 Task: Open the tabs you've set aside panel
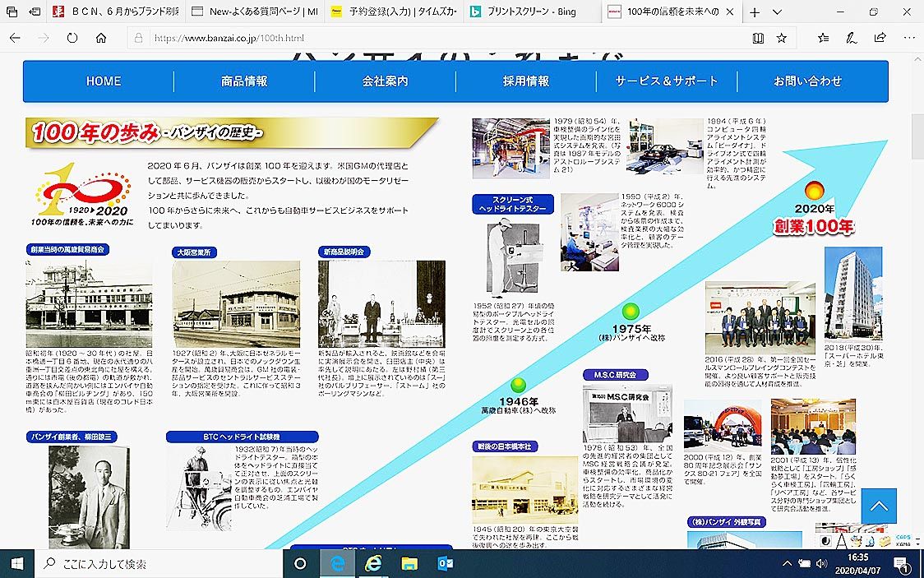point(12,12)
